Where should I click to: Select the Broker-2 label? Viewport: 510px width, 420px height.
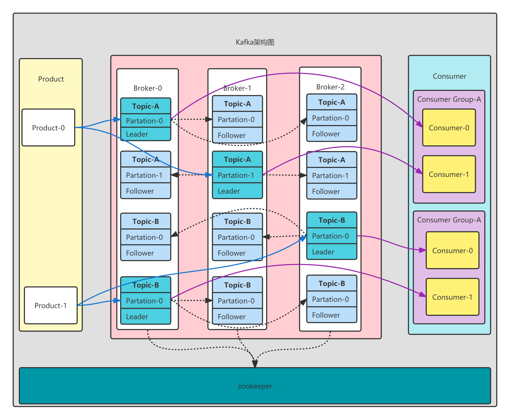click(x=330, y=87)
